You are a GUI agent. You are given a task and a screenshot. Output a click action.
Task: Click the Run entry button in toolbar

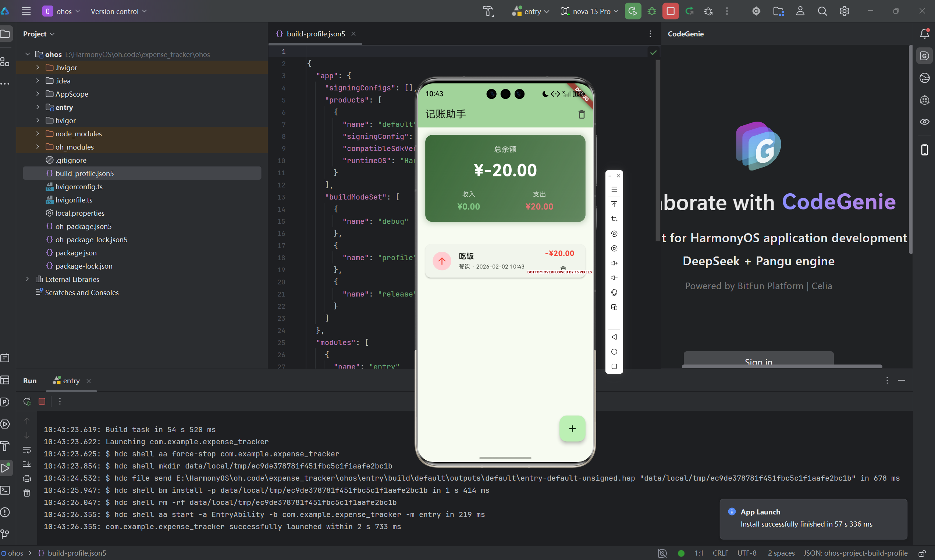click(633, 11)
